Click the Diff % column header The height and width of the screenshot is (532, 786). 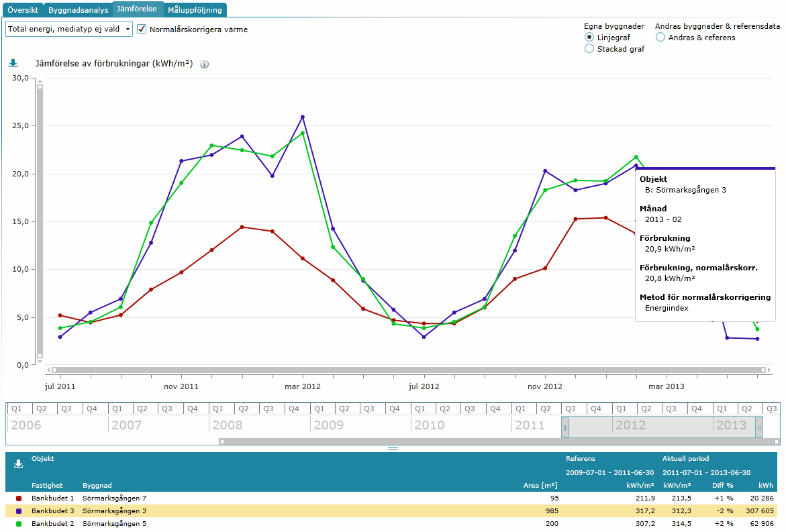(723, 486)
